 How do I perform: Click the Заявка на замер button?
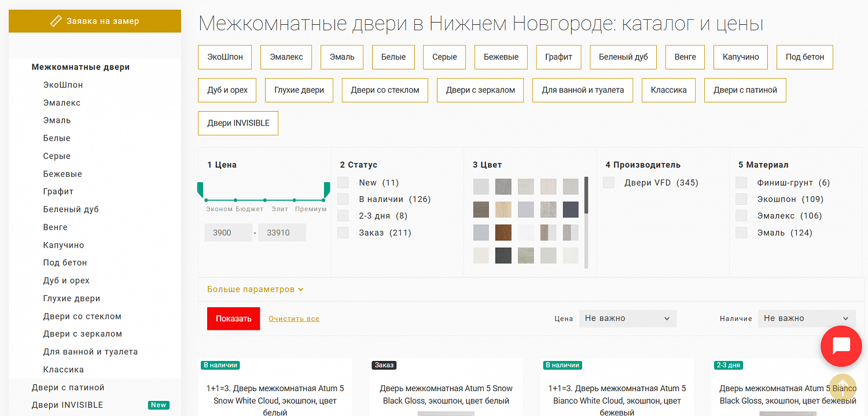95,21
